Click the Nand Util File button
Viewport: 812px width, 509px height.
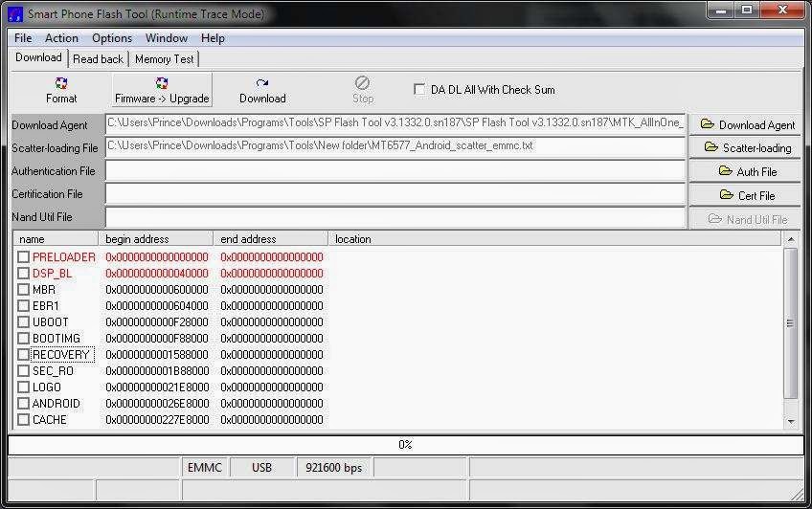click(x=746, y=219)
